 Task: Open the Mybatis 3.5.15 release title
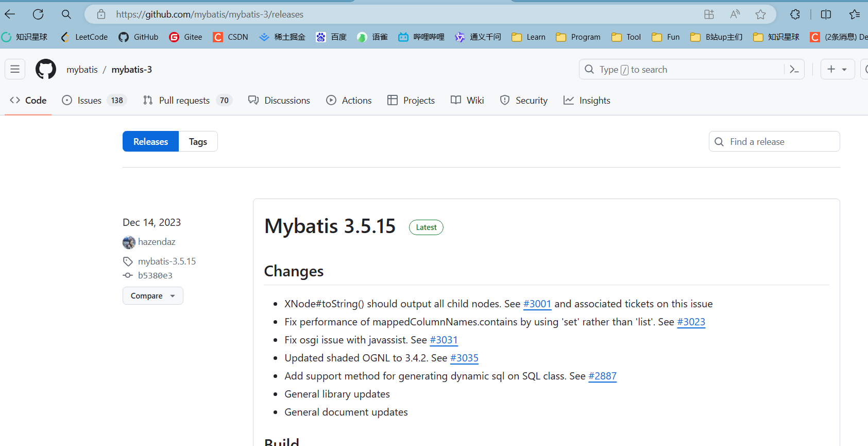(x=330, y=226)
